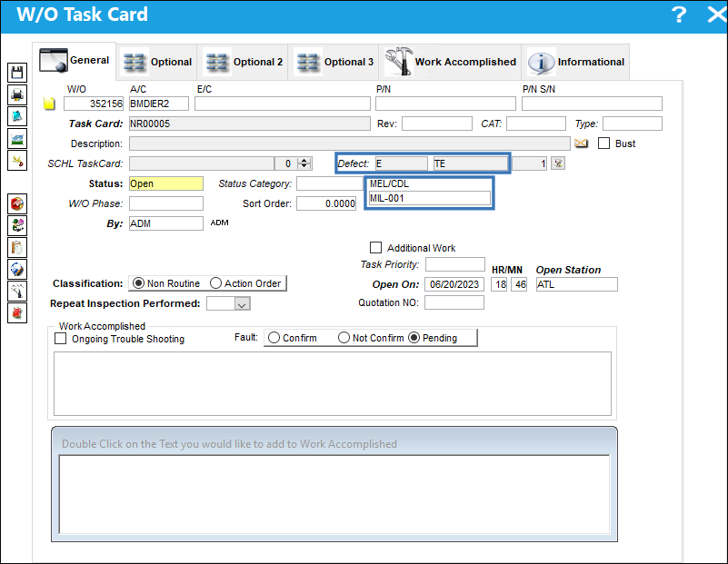The width and height of the screenshot is (728, 564).
Task: Click the clipboard icon in left toolbar
Action: tap(17, 248)
